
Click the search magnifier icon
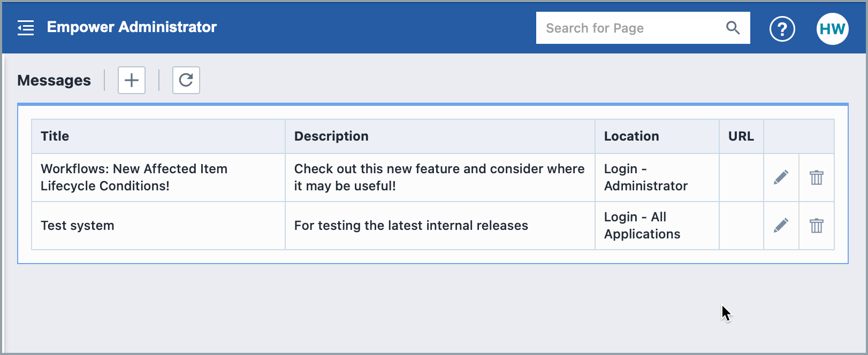(733, 28)
